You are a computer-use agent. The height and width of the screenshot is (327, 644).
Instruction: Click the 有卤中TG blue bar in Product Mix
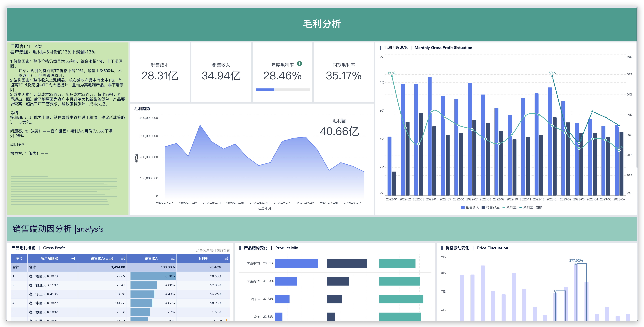click(x=296, y=263)
